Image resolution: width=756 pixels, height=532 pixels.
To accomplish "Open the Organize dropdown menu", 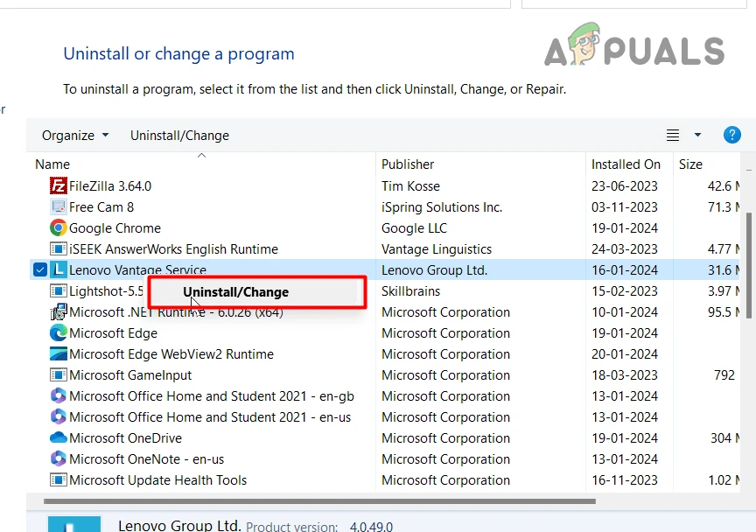I will [75, 136].
